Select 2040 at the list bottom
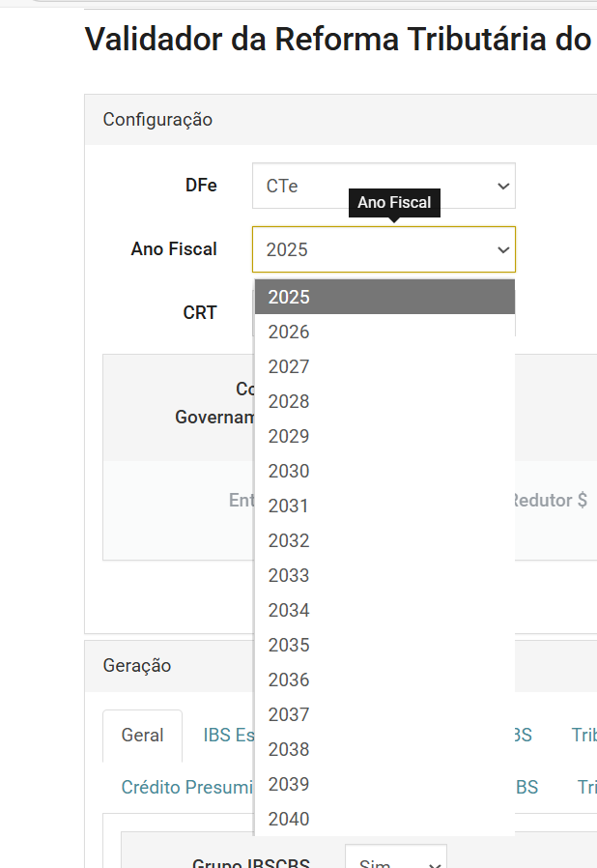Viewport: 597px width, 868px height. pyautogui.click(x=384, y=819)
